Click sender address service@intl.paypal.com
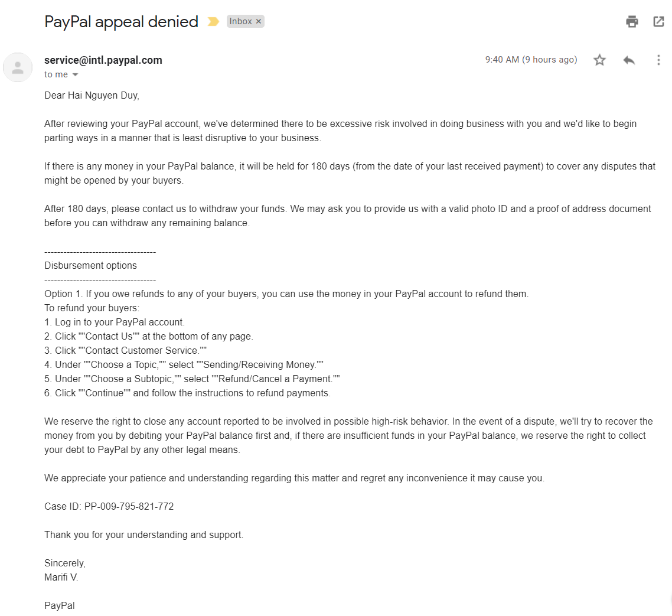Viewport: 672px width, 616px height. 103,60
